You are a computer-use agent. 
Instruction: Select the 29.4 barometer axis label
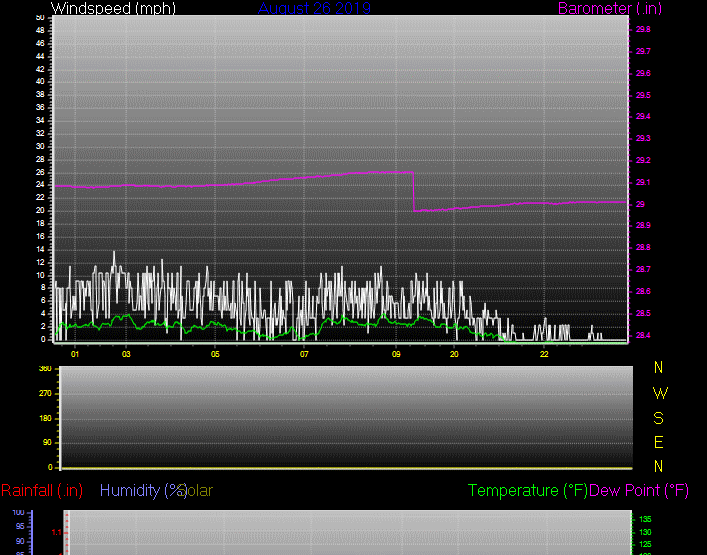coord(643,116)
